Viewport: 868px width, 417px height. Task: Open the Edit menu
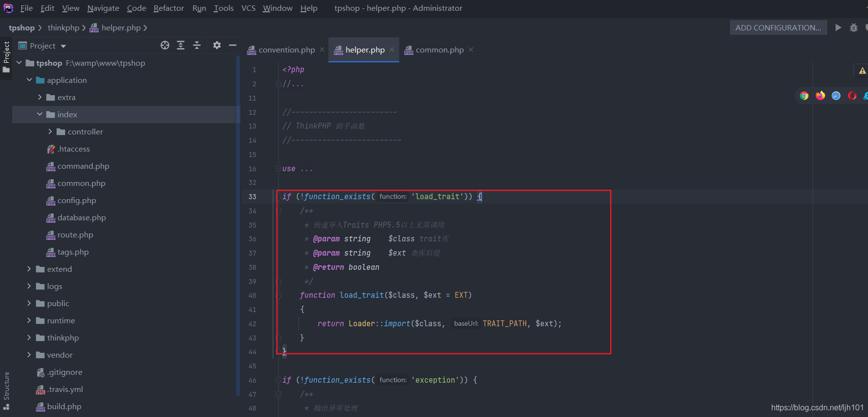point(48,8)
